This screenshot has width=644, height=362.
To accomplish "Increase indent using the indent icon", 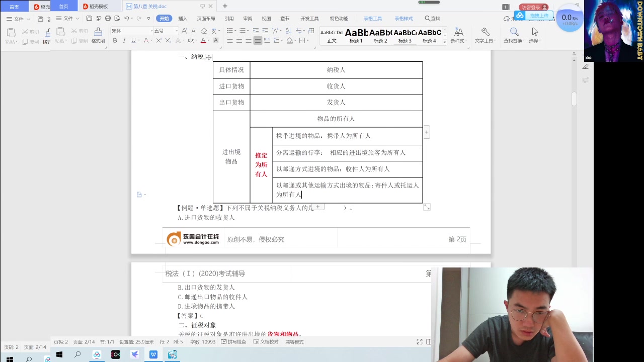I will tap(265, 31).
